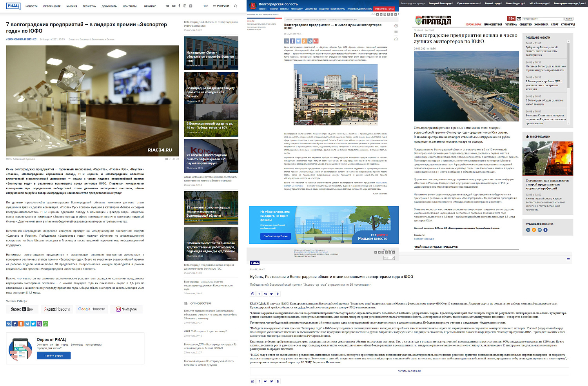Open the РИАЦ logo home link

(x=13, y=6)
